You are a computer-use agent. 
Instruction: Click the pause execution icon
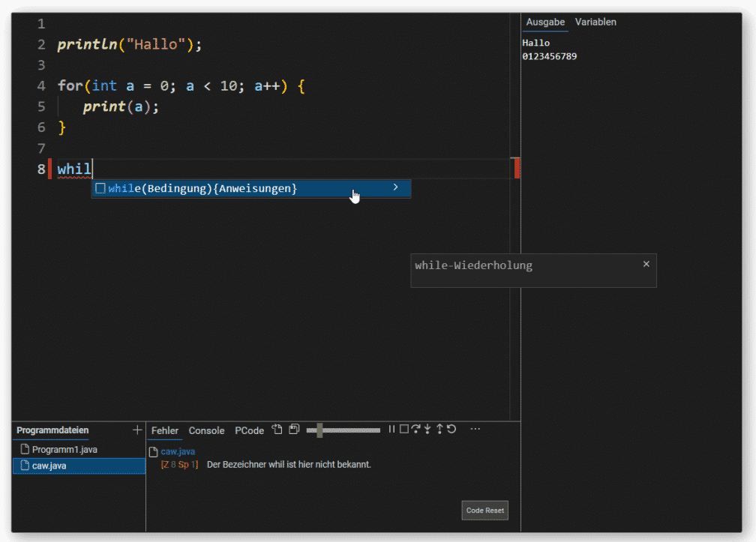point(391,430)
